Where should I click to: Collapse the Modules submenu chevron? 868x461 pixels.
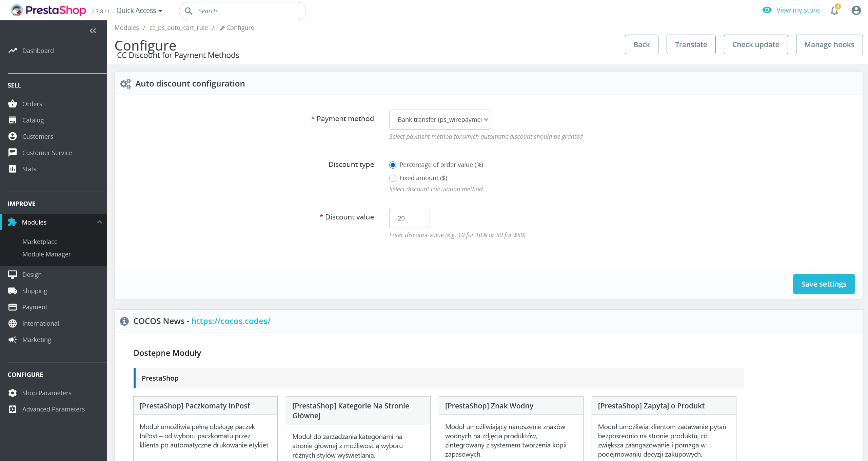coord(99,222)
